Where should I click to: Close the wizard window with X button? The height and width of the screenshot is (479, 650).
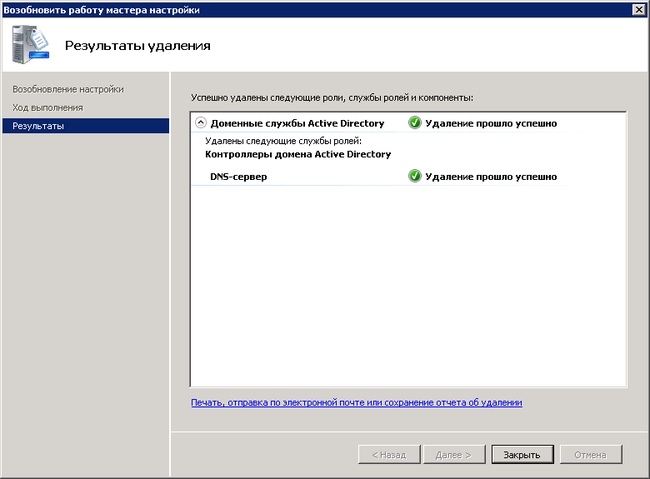coord(639,9)
